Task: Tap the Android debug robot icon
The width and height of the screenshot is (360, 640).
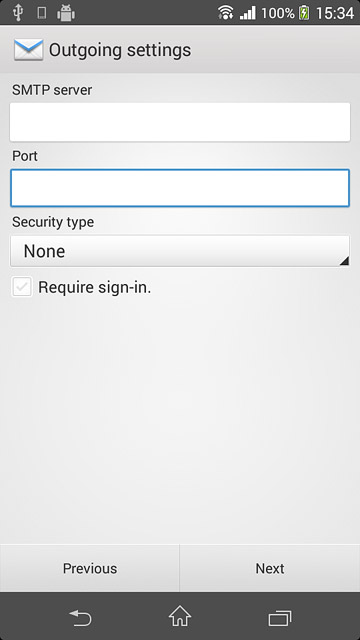Action: (66, 13)
